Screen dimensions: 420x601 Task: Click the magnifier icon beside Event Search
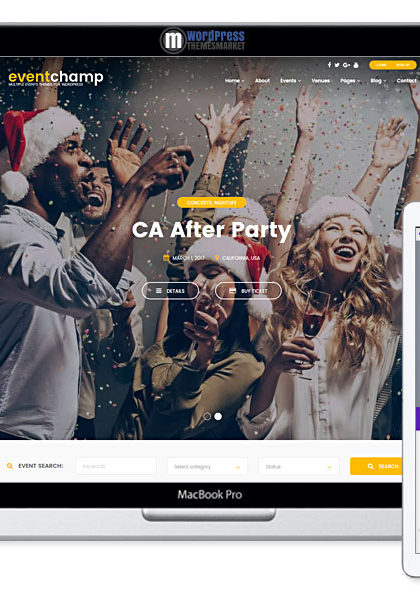(x=10, y=466)
